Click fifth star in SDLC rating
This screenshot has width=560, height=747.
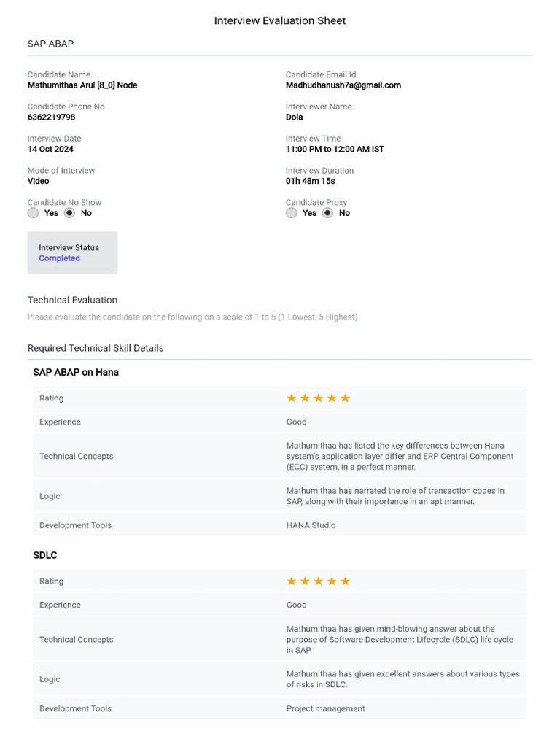(346, 581)
